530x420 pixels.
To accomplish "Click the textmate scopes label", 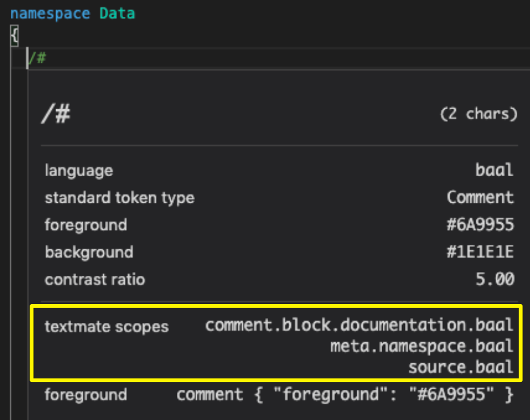I will (x=106, y=326).
